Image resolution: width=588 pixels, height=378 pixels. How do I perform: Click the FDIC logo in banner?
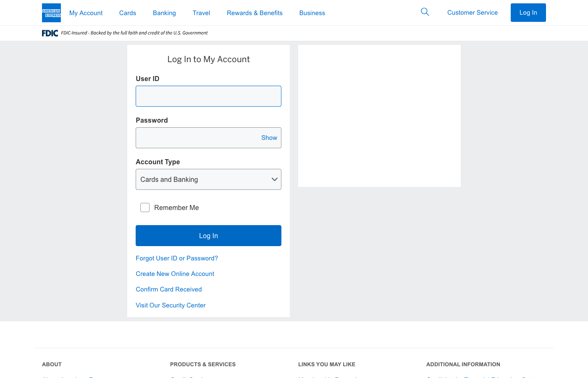50,33
